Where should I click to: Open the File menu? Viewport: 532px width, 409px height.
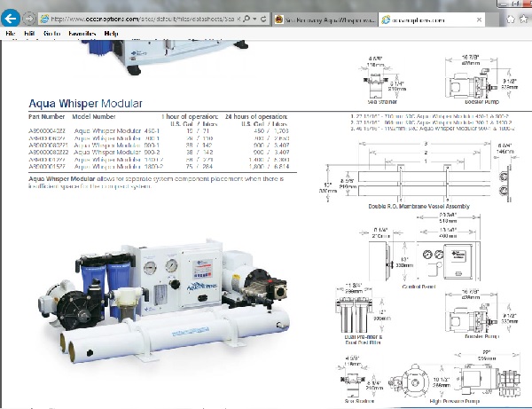point(11,33)
